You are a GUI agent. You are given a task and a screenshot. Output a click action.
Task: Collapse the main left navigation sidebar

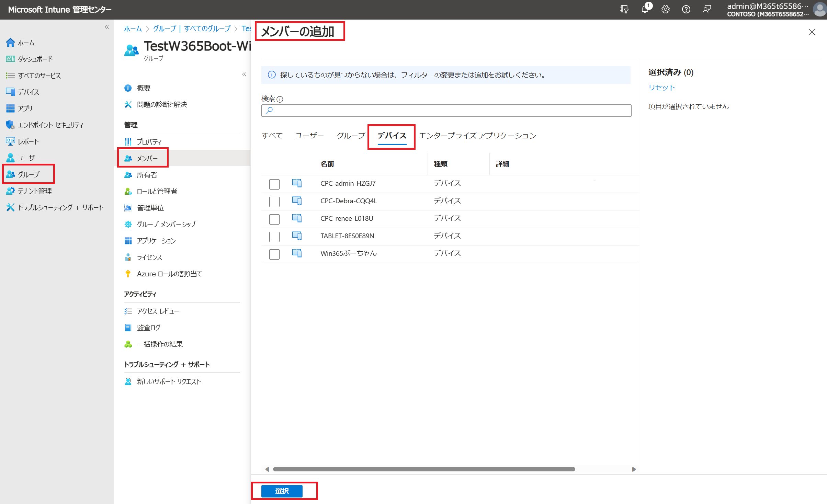click(107, 27)
